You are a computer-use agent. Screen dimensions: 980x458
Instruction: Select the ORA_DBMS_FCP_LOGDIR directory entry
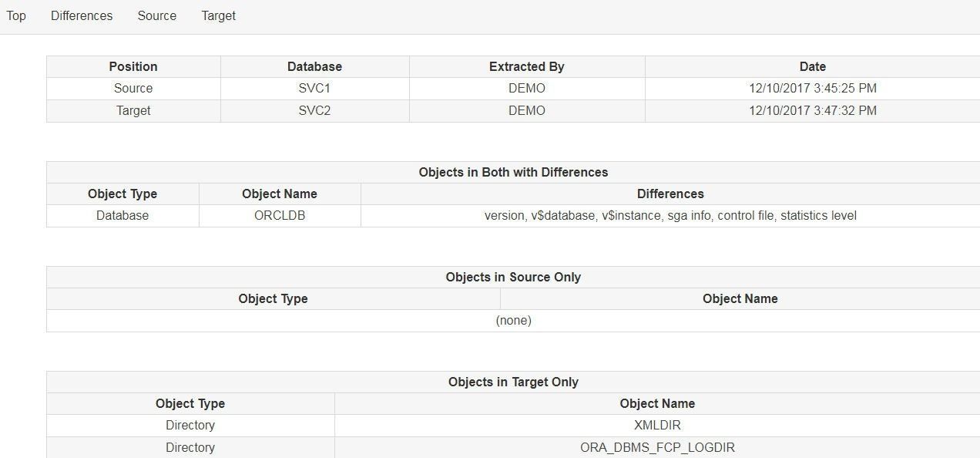[x=657, y=447]
